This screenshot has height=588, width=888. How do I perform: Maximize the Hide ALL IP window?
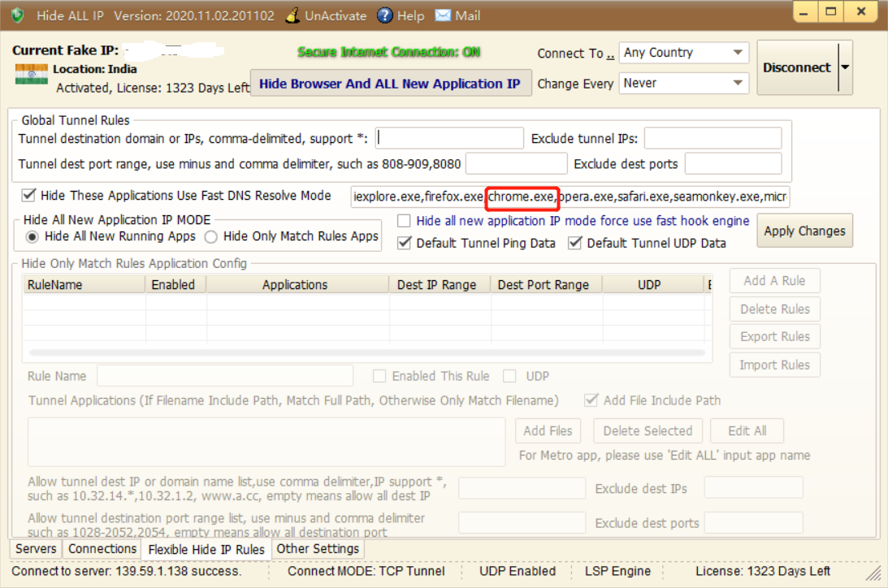(831, 11)
